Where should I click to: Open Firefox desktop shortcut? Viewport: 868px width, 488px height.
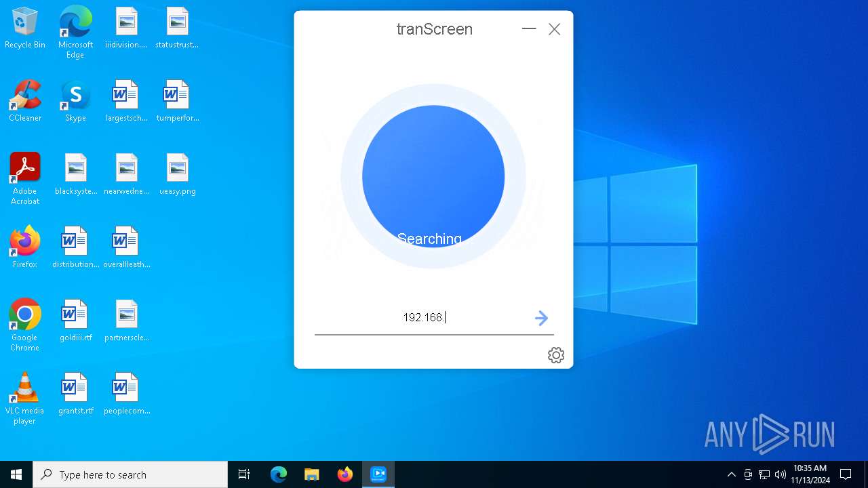[x=25, y=247]
